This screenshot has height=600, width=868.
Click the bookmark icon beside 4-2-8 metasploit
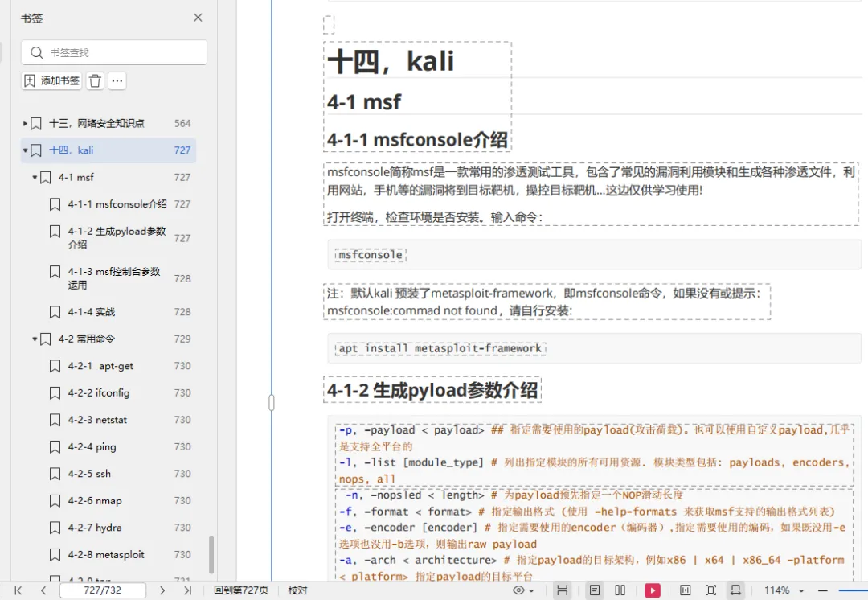(55, 555)
